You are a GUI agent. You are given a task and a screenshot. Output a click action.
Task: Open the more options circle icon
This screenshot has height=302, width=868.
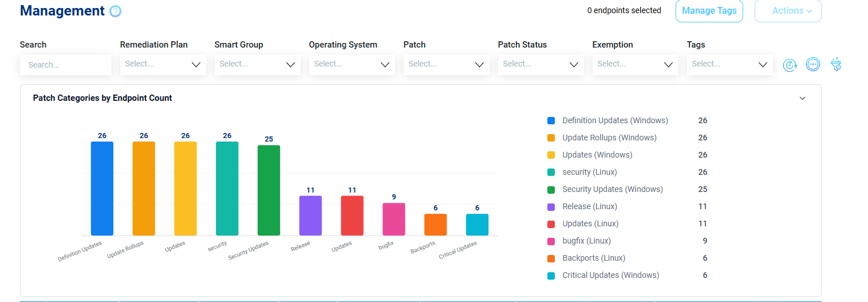[812, 64]
